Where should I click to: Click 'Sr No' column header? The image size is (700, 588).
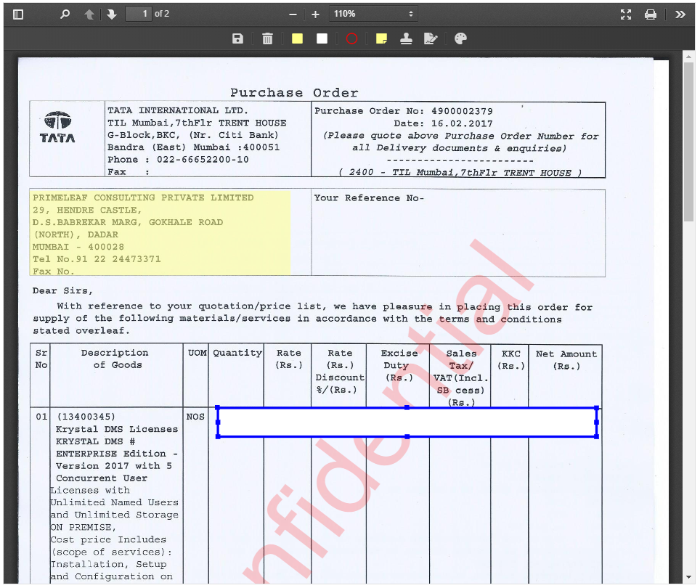coord(41,359)
